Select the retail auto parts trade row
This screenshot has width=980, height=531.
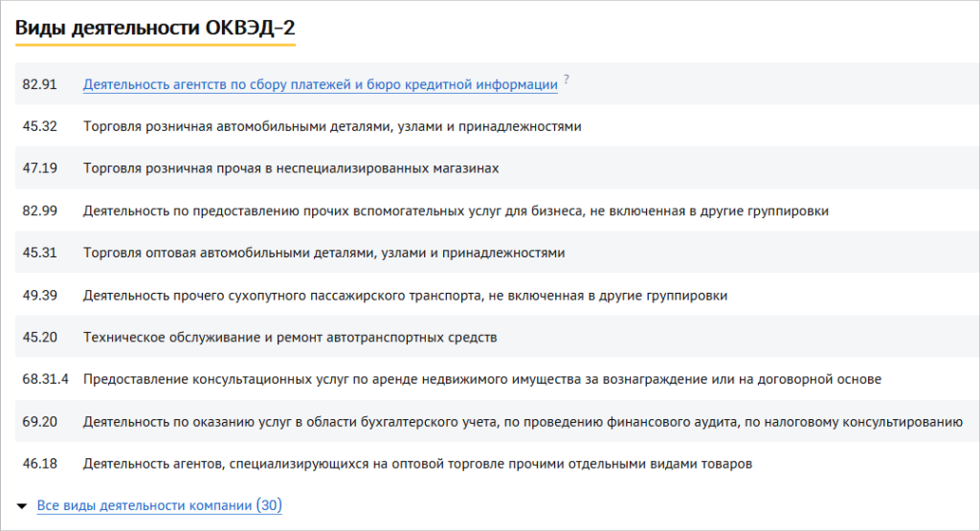(332, 126)
